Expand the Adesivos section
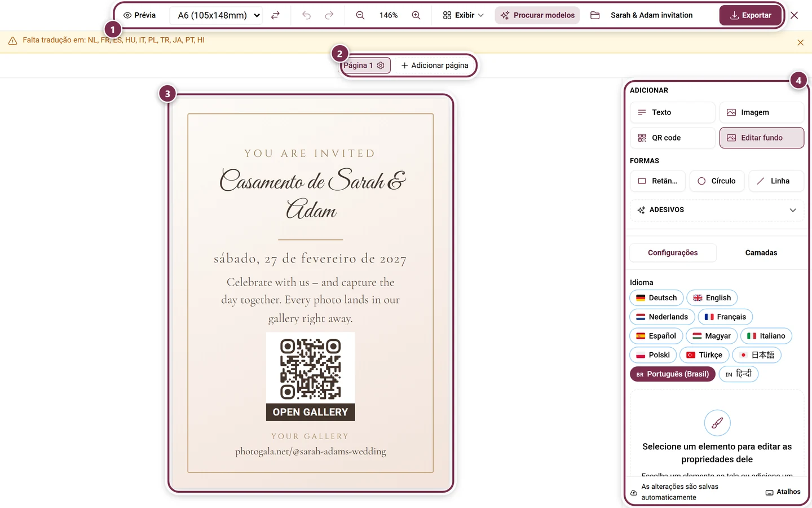The image size is (812, 508). tap(717, 210)
